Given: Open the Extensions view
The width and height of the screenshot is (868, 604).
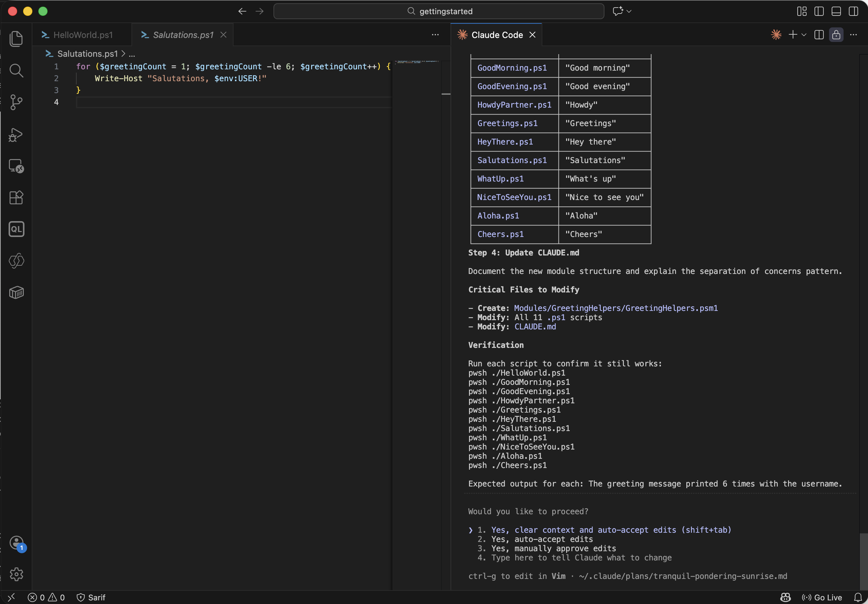Looking at the screenshot, I should point(17,198).
